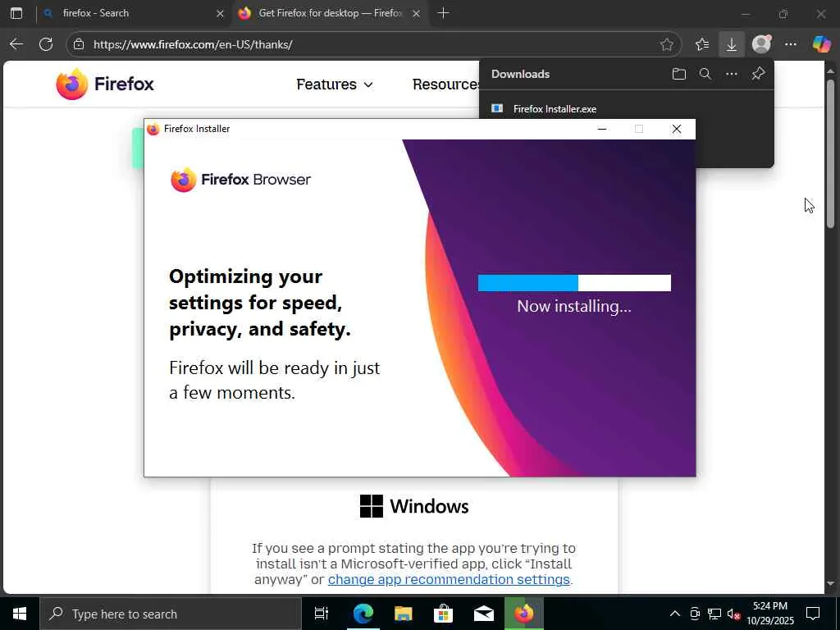Open the Favorites list
The width and height of the screenshot is (840, 630).
click(x=702, y=44)
